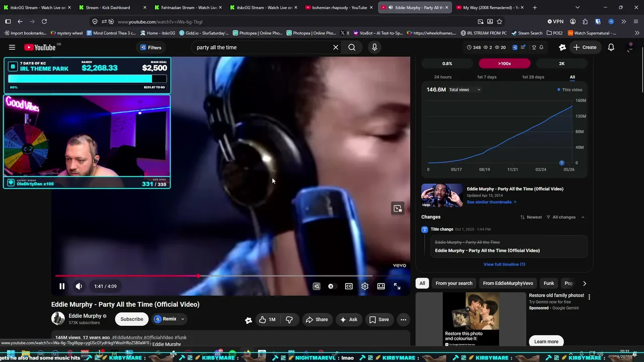
Task: Clear the search box text
Action: (x=336, y=47)
